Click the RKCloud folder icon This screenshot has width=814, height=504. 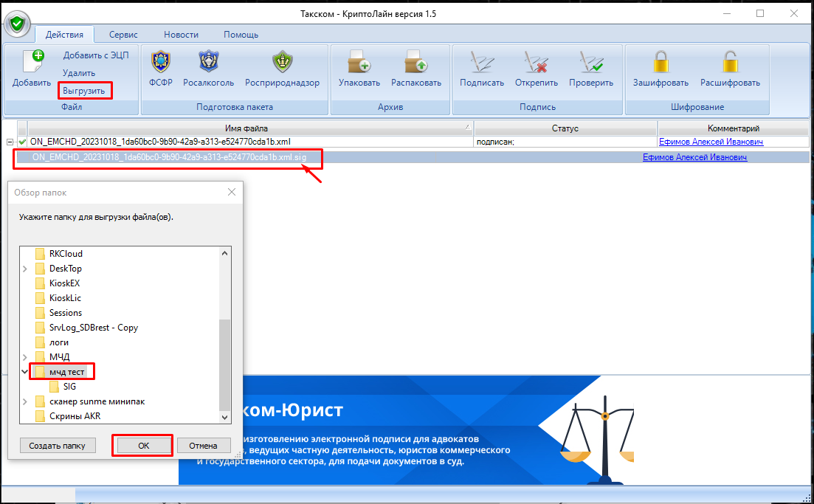pos(40,254)
